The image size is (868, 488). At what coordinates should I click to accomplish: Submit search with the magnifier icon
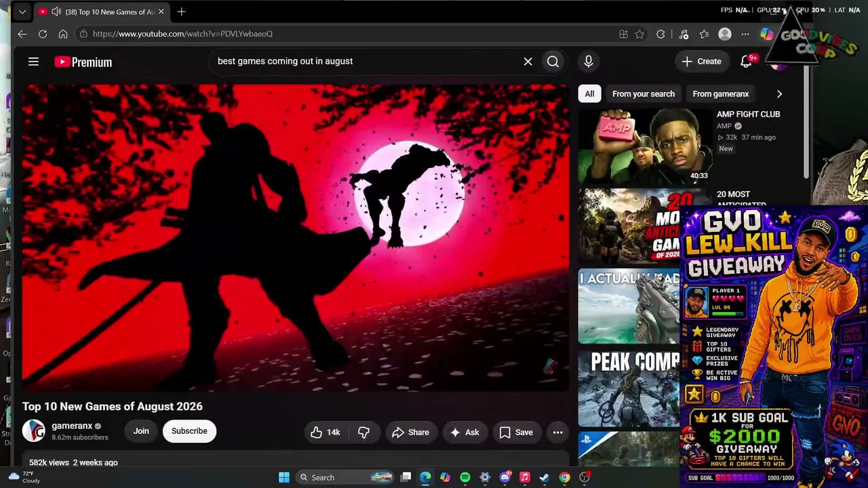coord(553,62)
